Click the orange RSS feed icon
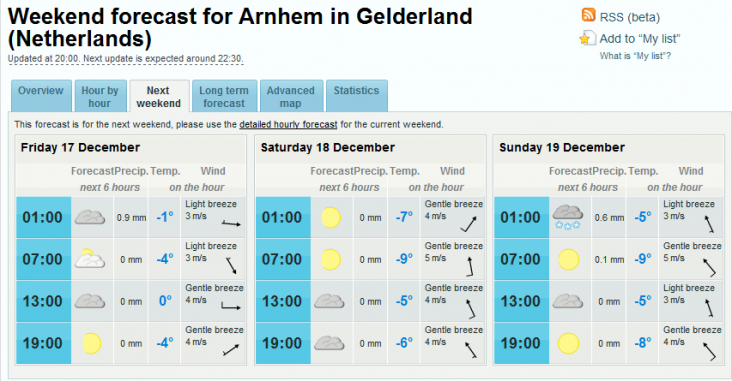Screen dimensions: 732x381 tap(588, 15)
